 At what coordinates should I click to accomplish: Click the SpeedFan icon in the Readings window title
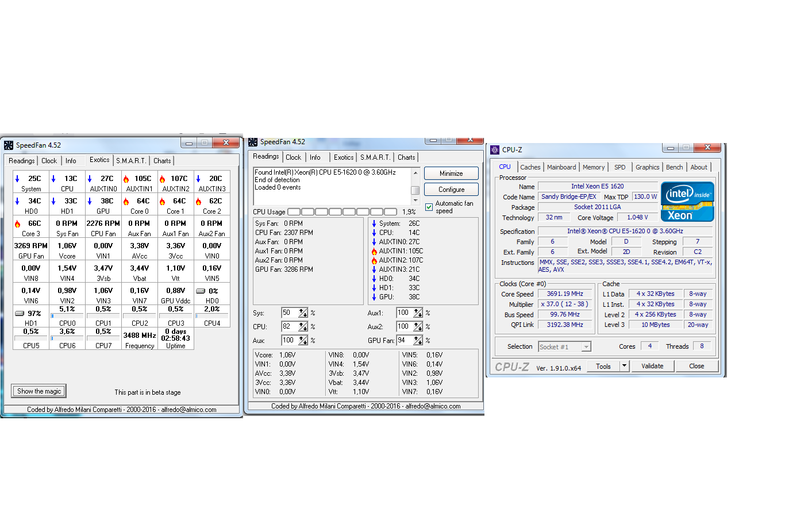pyautogui.click(x=253, y=141)
